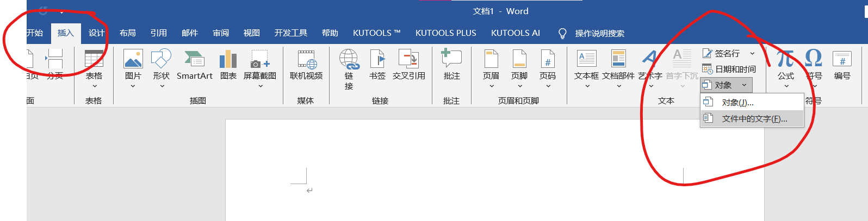Expand the 页脚 dropdown arrow
Screen dimensions: 868x221
(x=520, y=86)
